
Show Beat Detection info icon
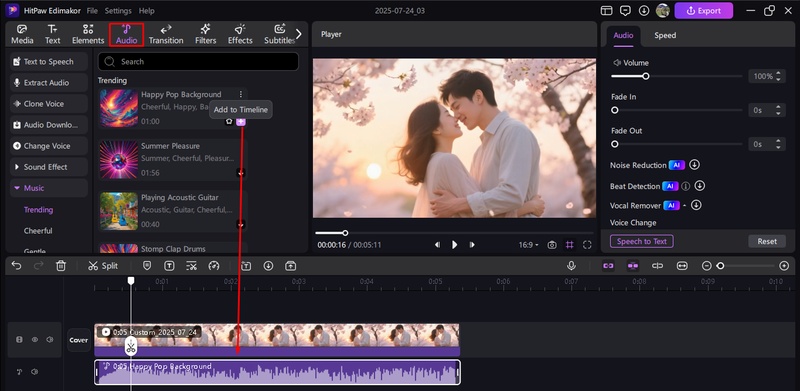[686, 186]
